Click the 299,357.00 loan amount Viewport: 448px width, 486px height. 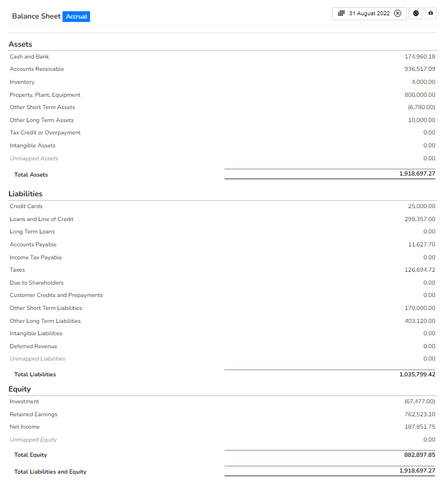pos(420,219)
